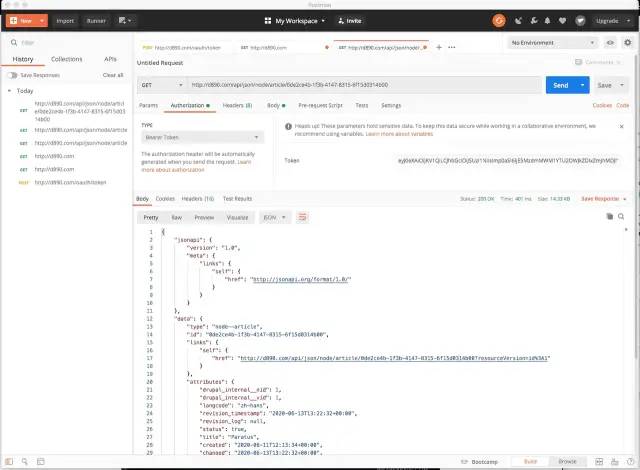The image size is (640, 470).
Task: Open the My Workspace switcher
Action: (x=295, y=20)
